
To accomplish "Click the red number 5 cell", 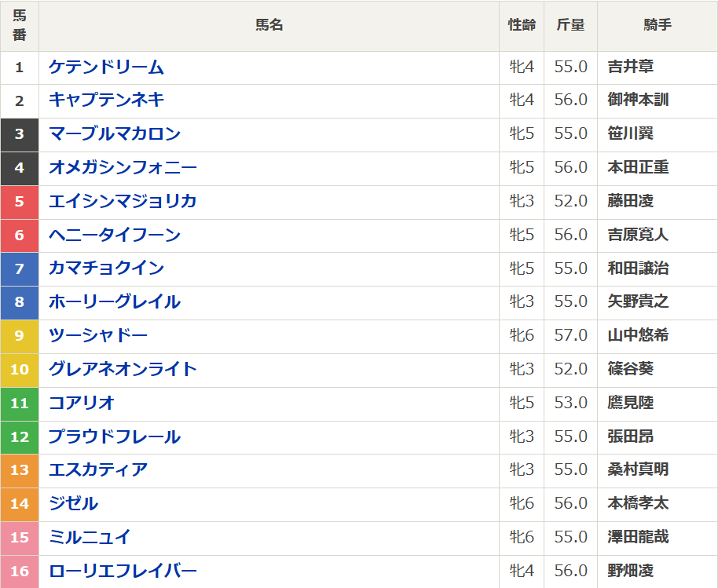I will pos(20,201).
